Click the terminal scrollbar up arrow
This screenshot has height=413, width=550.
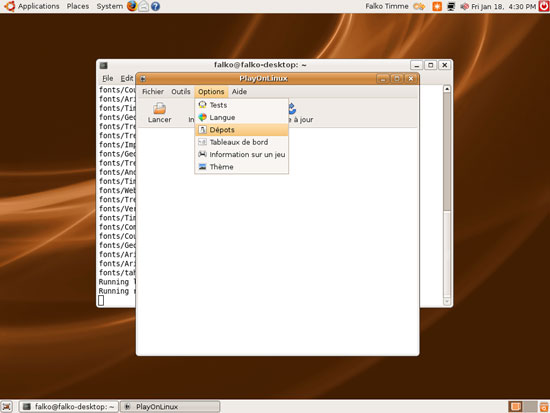[x=447, y=89]
